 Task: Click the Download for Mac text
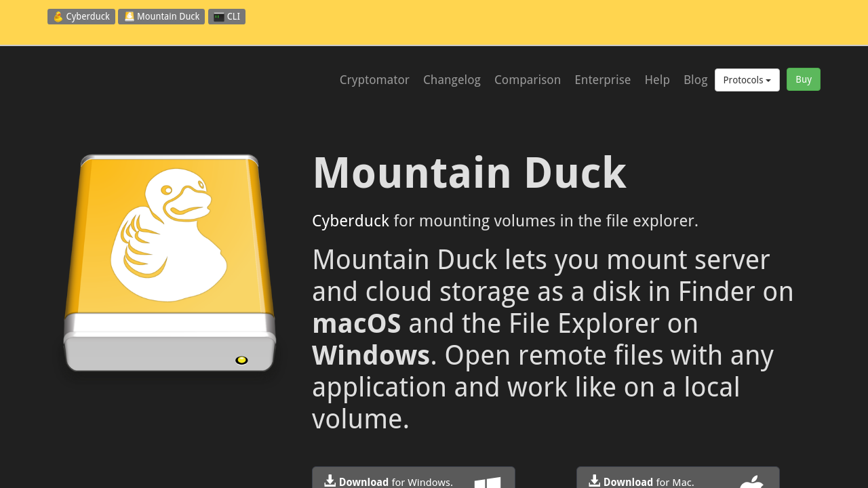pos(648,483)
